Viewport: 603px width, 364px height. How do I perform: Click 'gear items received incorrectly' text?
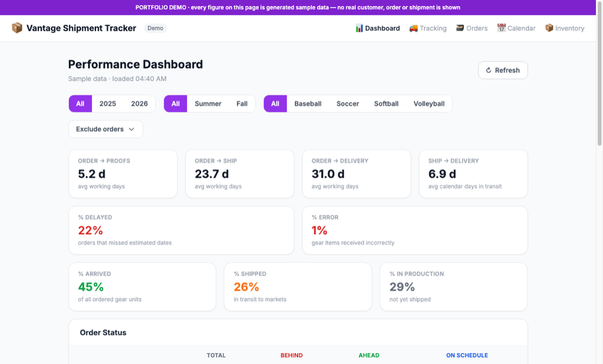pyautogui.click(x=353, y=242)
